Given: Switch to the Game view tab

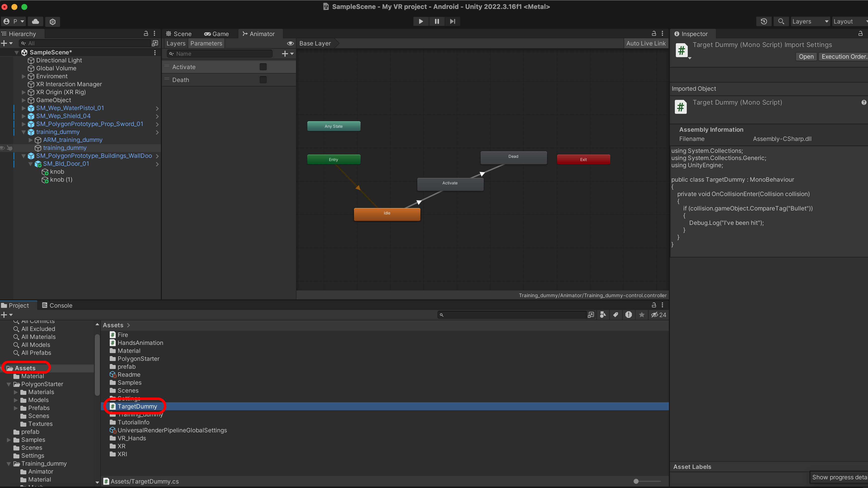Looking at the screenshot, I should [216, 34].
